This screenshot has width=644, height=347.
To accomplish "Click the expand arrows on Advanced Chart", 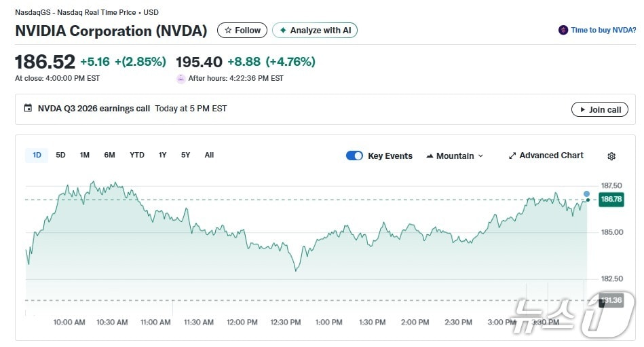I will [x=512, y=156].
